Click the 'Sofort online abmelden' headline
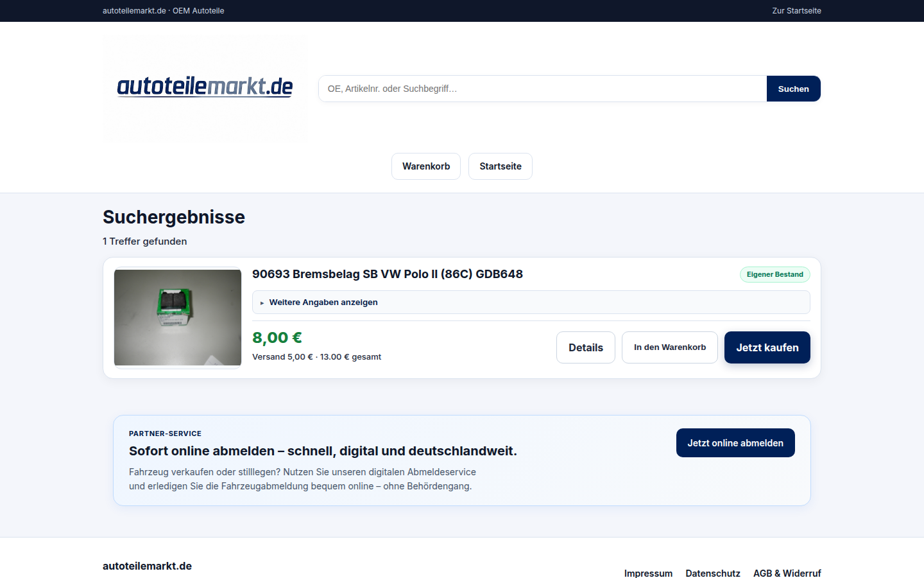 [323, 451]
